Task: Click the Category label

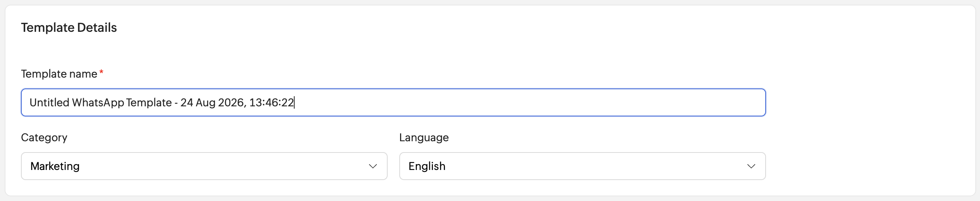Action: click(x=44, y=137)
